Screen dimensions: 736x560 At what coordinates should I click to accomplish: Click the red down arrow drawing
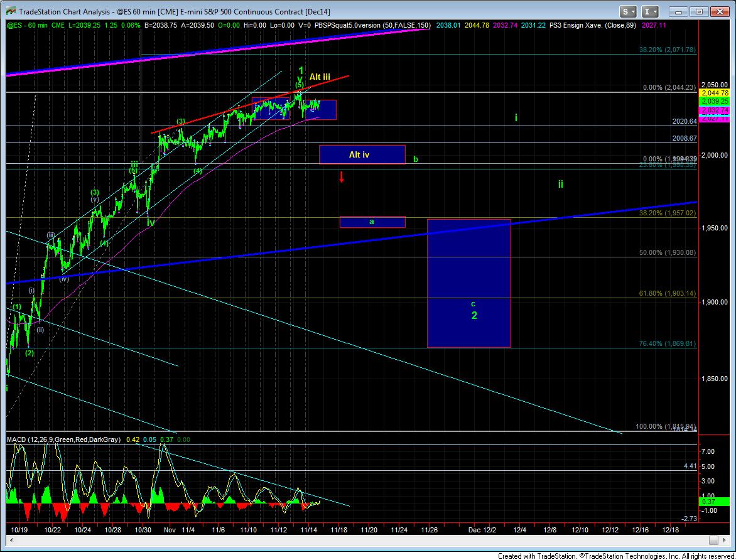pyautogui.click(x=341, y=176)
